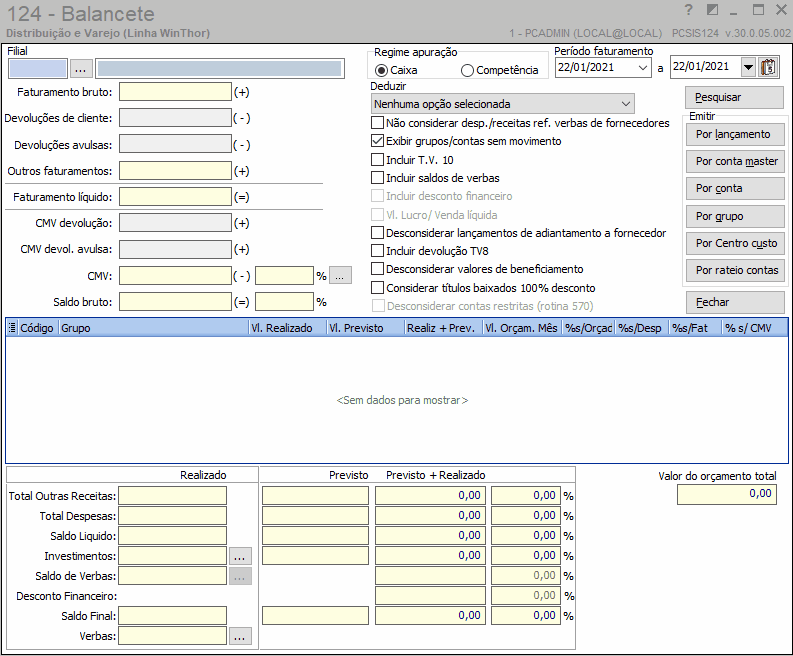Open the start date dropdown of Período faturamento

[643, 67]
